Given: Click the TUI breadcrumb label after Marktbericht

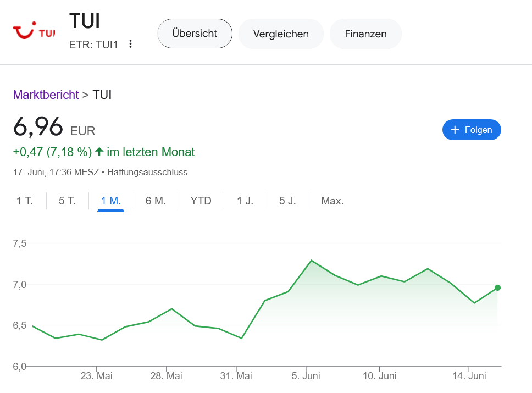Looking at the screenshot, I should click(x=102, y=95).
